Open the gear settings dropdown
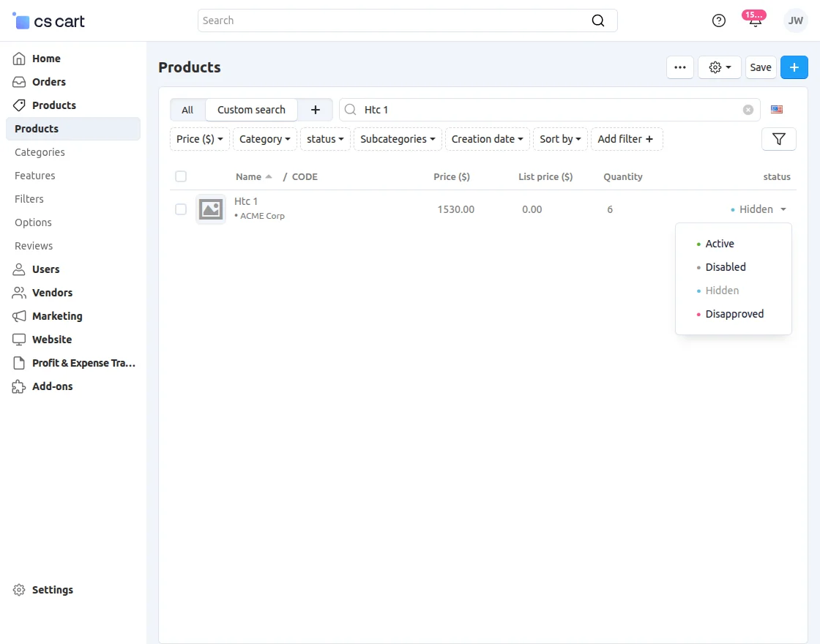The image size is (820, 644). [719, 67]
